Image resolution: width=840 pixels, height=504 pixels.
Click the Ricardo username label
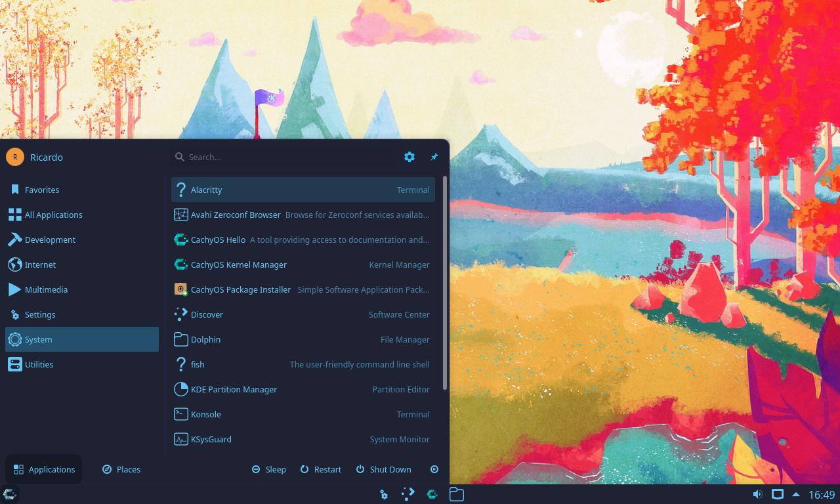pos(47,157)
